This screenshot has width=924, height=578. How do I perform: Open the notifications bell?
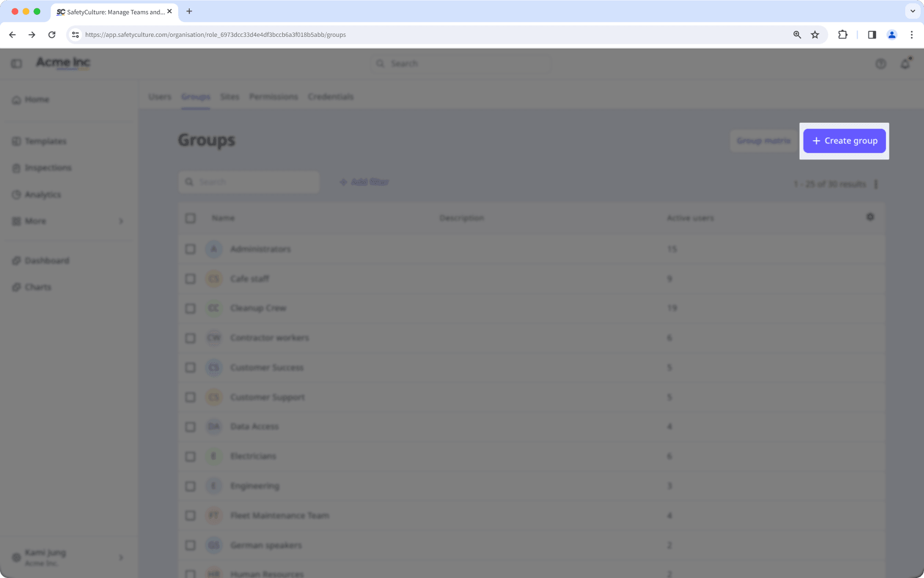coord(905,64)
